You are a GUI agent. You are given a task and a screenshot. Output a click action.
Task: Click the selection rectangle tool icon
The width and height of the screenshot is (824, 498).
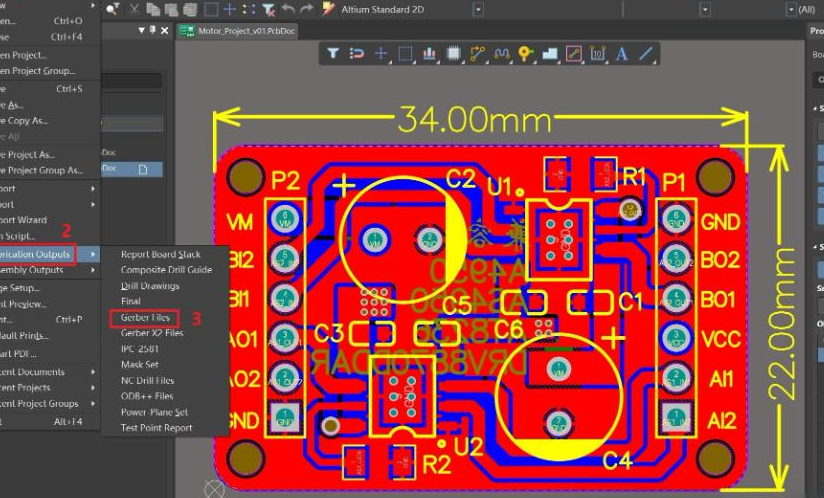point(405,53)
